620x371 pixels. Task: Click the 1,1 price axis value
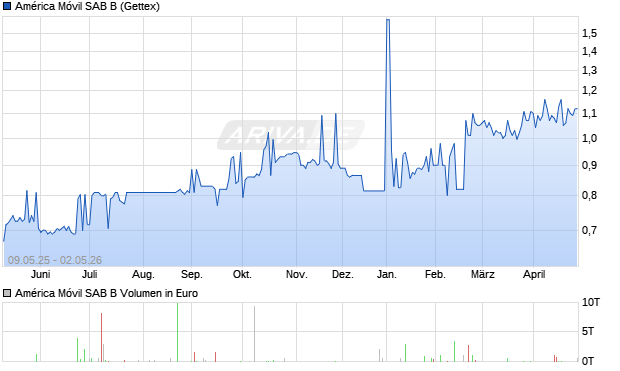(x=589, y=114)
